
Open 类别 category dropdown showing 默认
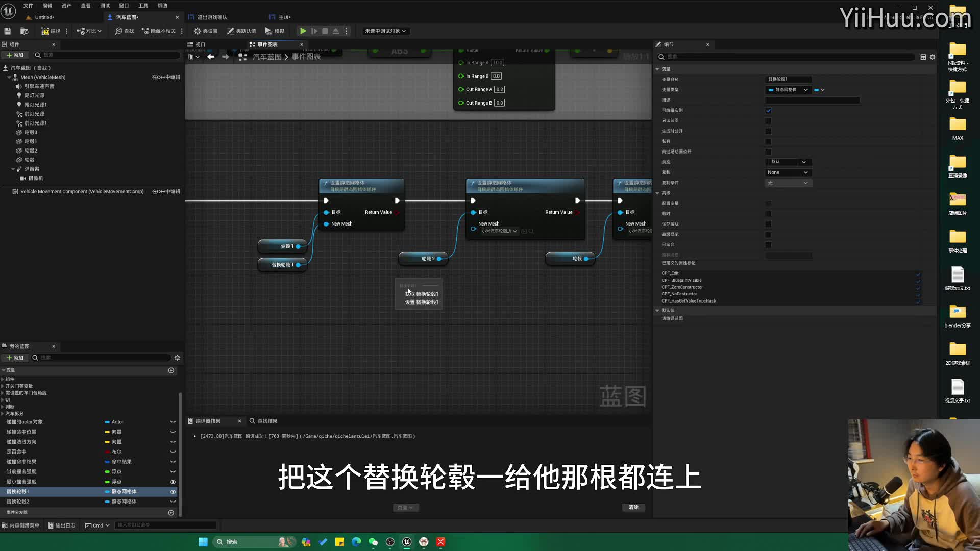click(788, 162)
